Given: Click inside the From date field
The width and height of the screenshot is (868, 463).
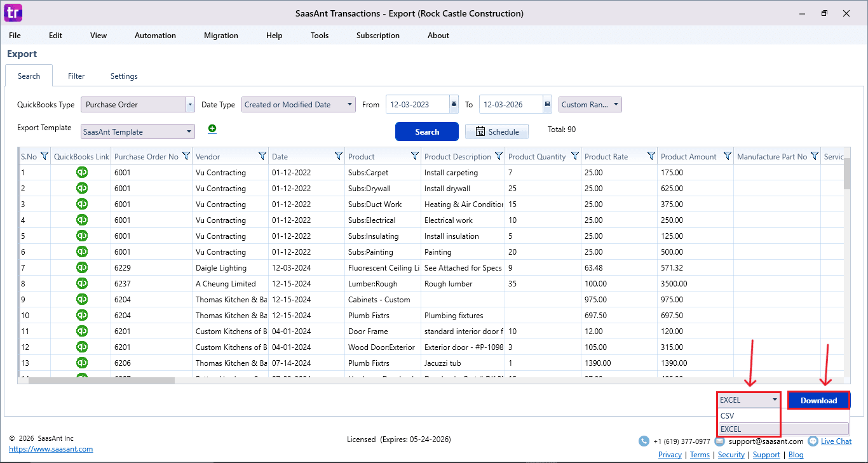Looking at the screenshot, I should pyautogui.click(x=416, y=104).
